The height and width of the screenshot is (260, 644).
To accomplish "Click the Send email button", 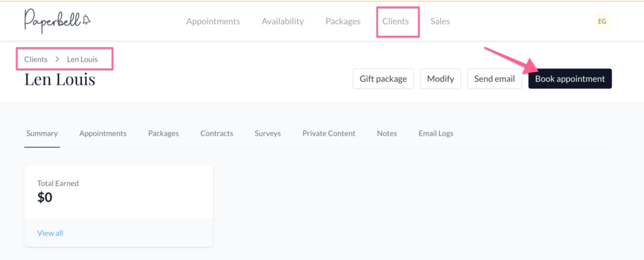I will [494, 79].
